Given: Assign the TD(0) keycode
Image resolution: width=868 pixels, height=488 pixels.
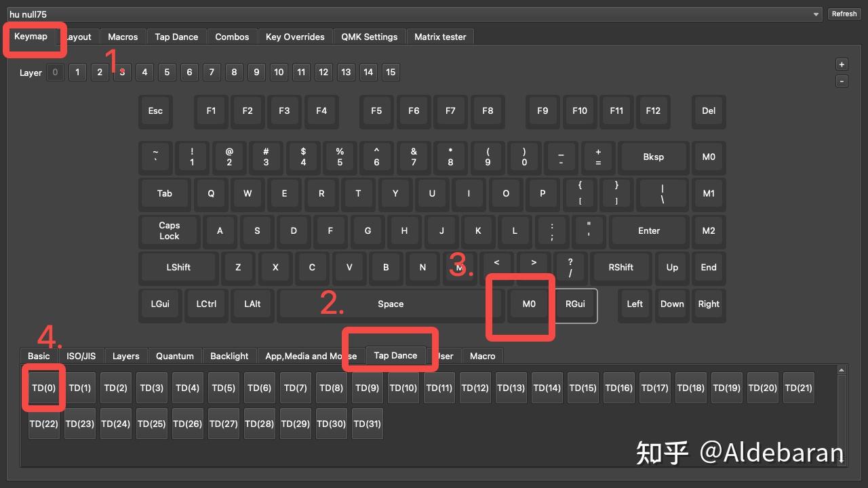Looking at the screenshot, I should 44,388.
